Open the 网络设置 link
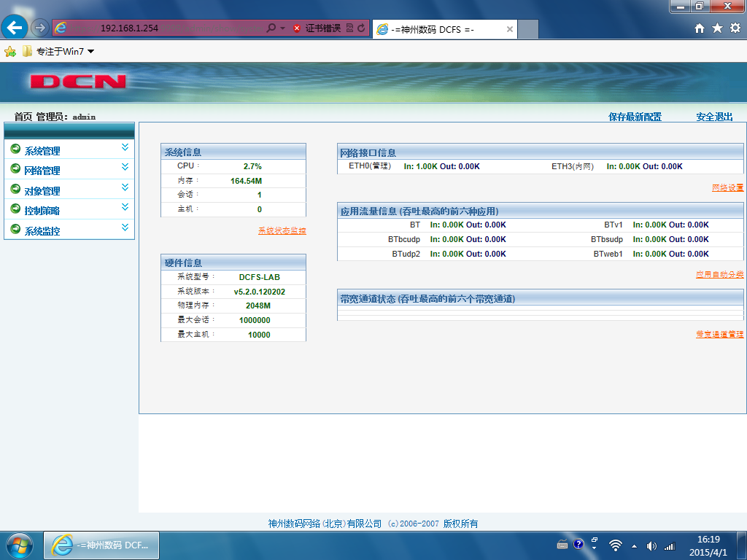 click(x=727, y=187)
